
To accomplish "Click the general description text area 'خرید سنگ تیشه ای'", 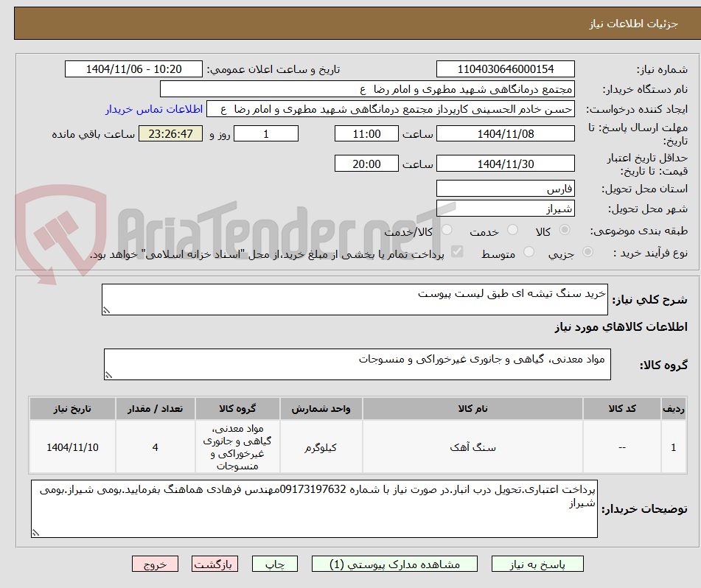I will [355, 299].
